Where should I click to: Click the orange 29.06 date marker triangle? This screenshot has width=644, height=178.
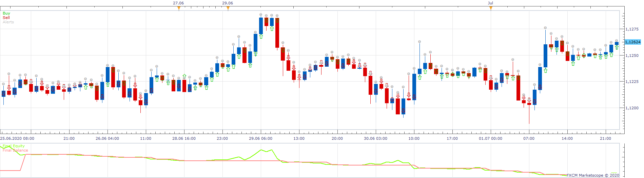(228, 8)
